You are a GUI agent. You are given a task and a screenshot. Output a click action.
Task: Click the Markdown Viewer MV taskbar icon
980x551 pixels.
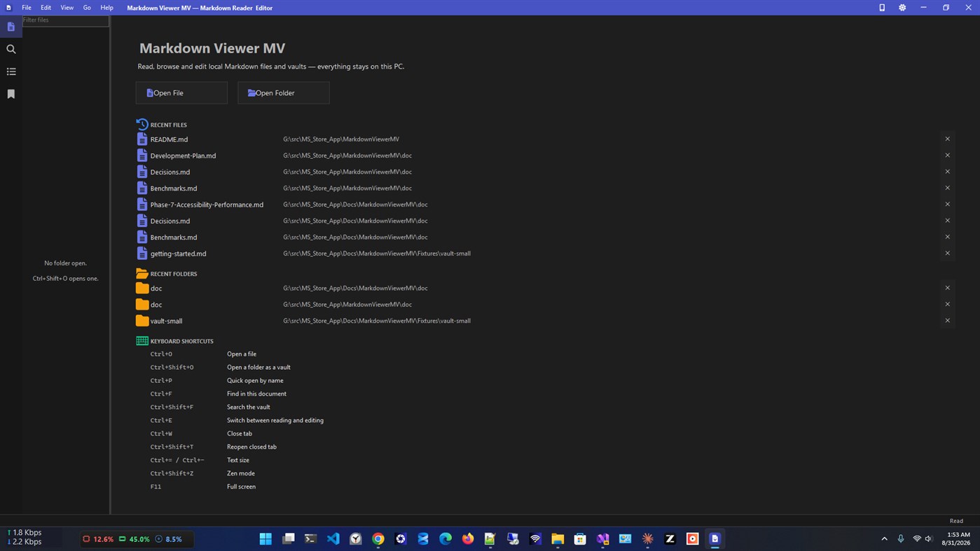click(x=715, y=538)
